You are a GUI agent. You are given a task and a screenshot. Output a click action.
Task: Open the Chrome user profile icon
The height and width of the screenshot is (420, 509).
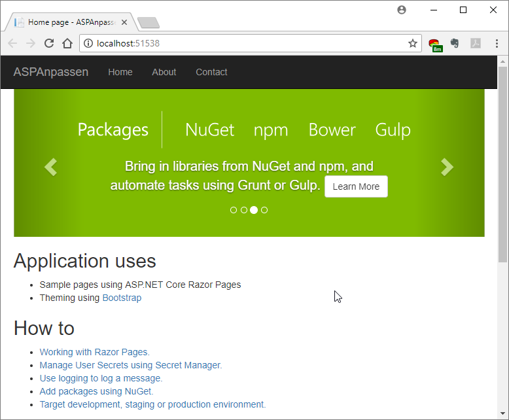pos(402,10)
